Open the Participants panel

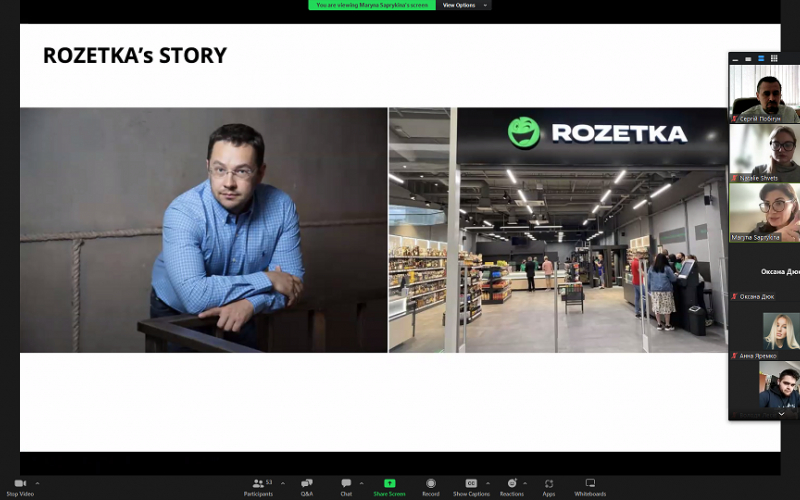[x=258, y=487]
